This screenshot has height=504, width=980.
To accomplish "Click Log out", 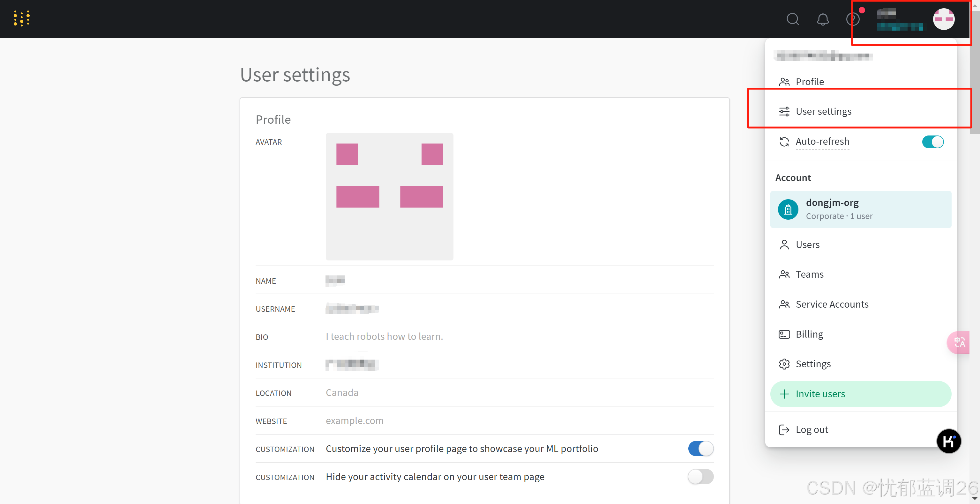I will tap(812, 429).
